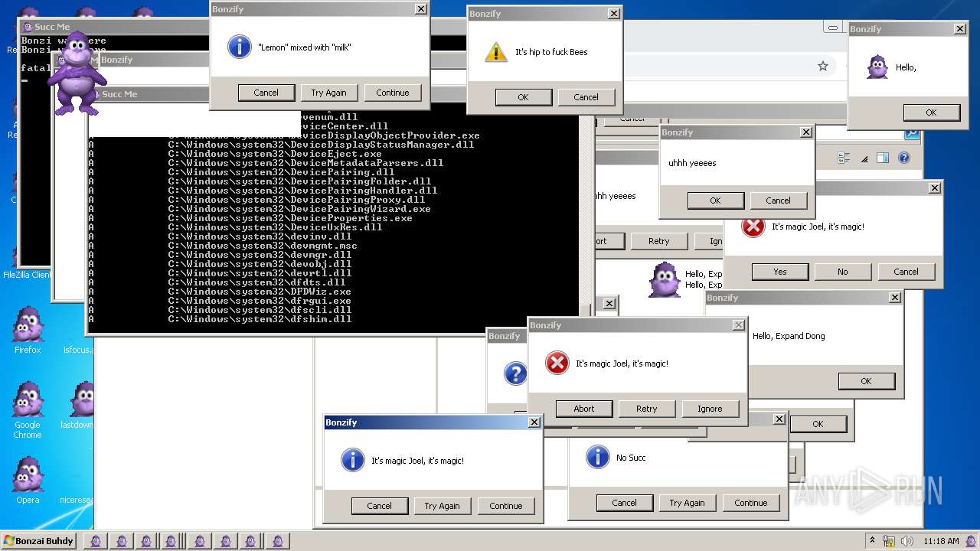This screenshot has height=551, width=980.
Task: Click OK in the Bees warning dialog
Action: point(523,97)
